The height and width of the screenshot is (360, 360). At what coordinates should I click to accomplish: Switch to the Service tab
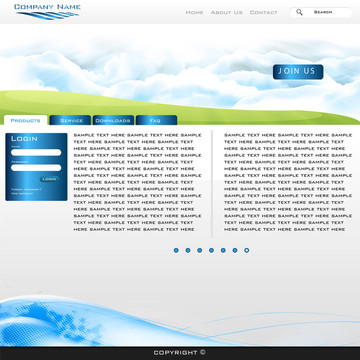pyautogui.click(x=70, y=120)
